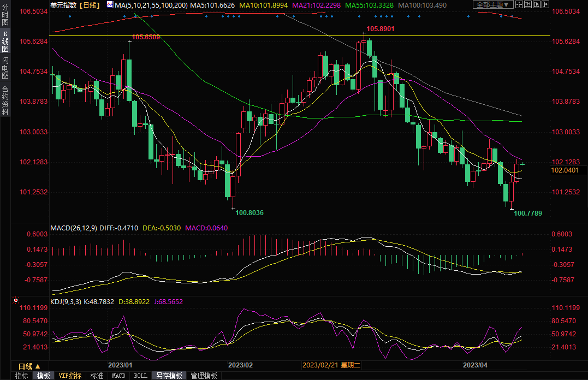Image resolution: width=588 pixels, height=380 pixels.
Task: Click the second toolbar icon beside 全部主题
Action: (x=527, y=4)
